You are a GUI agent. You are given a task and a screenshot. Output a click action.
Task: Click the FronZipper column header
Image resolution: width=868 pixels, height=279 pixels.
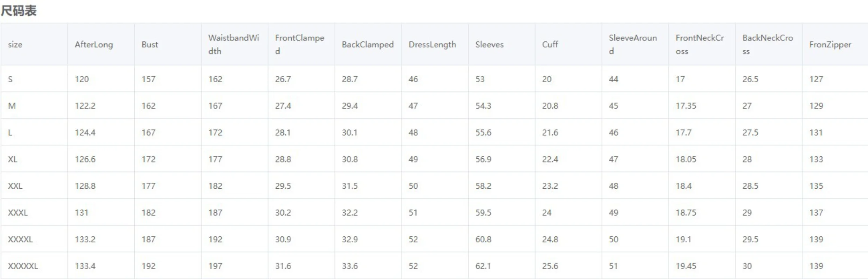click(830, 44)
